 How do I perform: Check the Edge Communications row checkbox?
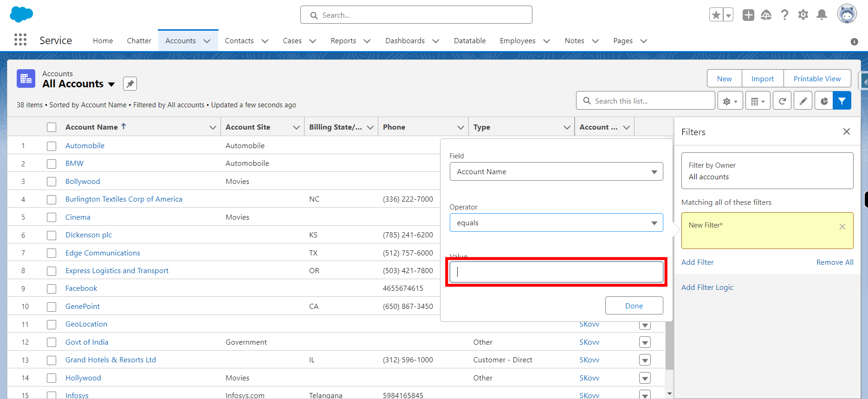[52, 253]
